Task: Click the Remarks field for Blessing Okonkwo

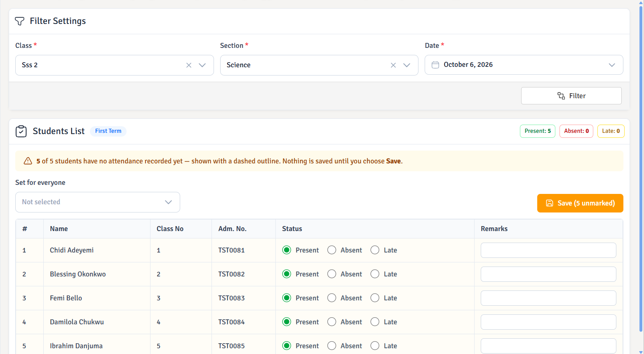Action: pos(548,274)
